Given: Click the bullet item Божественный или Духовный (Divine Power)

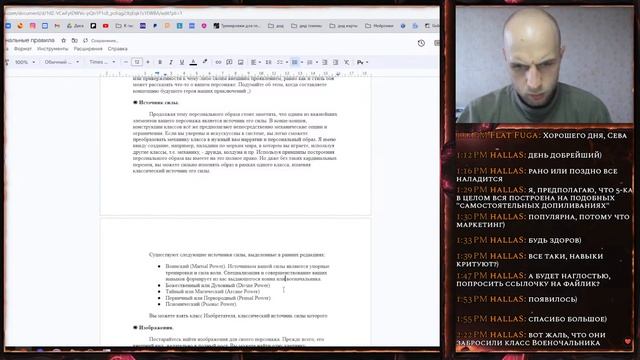Looking at the screenshot, I should (x=218, y=285).
